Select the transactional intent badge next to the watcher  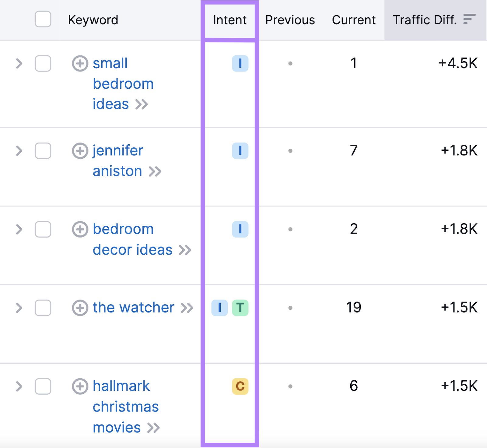240,308
